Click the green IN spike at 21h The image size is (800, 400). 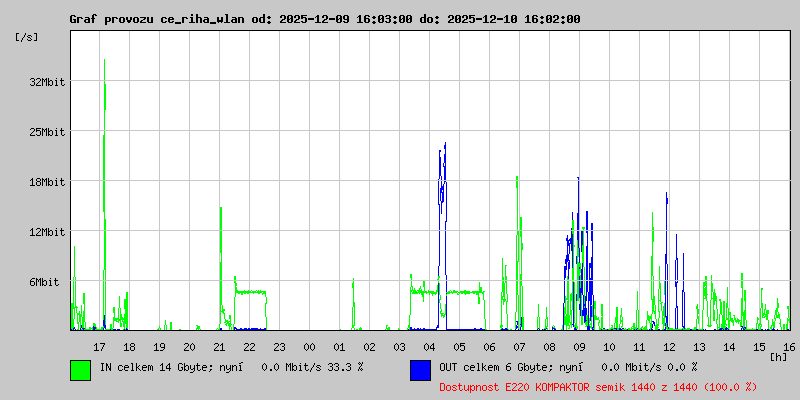221,268
